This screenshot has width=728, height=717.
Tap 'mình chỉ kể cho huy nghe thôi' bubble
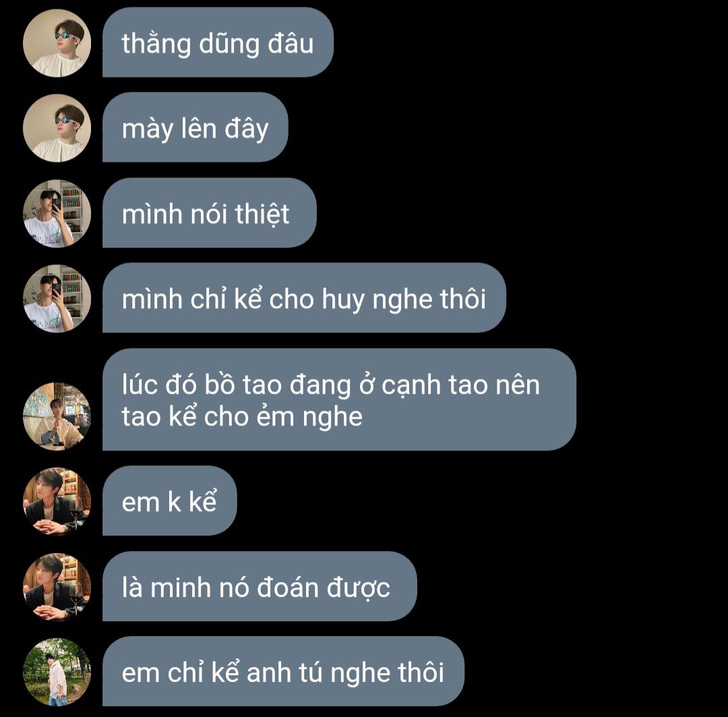[x=304, y=298]
